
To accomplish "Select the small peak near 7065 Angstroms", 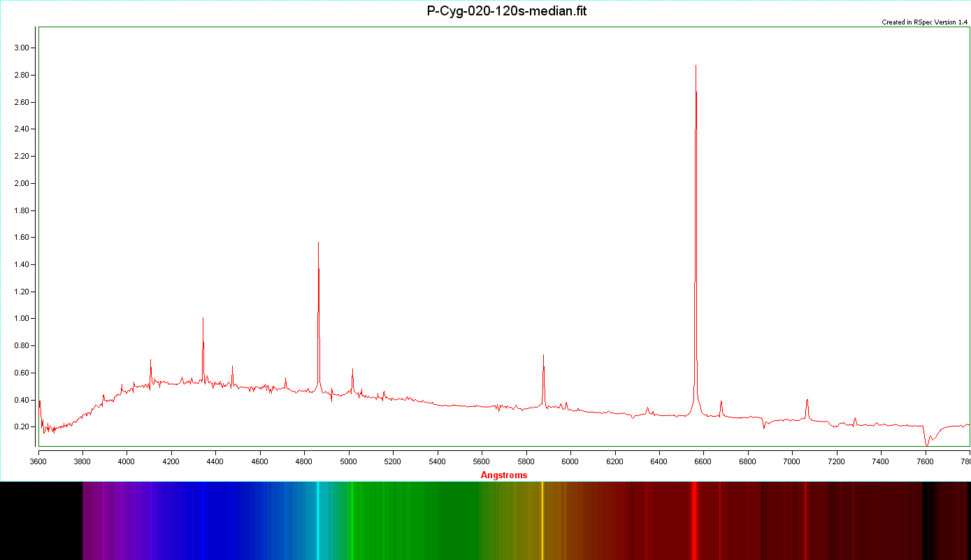I will click(807, 401).
